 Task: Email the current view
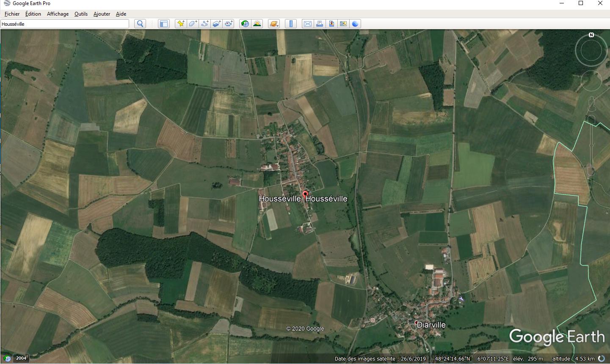[308, 24]
